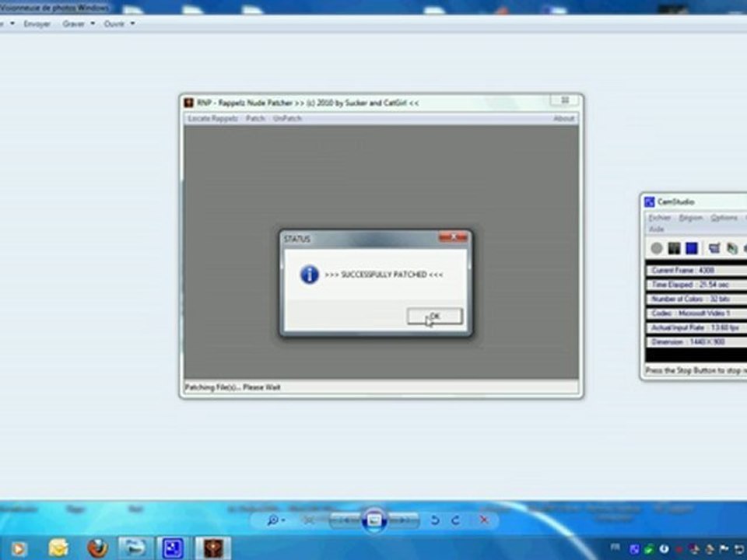Switch to CamStudio taskbar button
This screenshot has height=560, width=747.
point(173,548)
